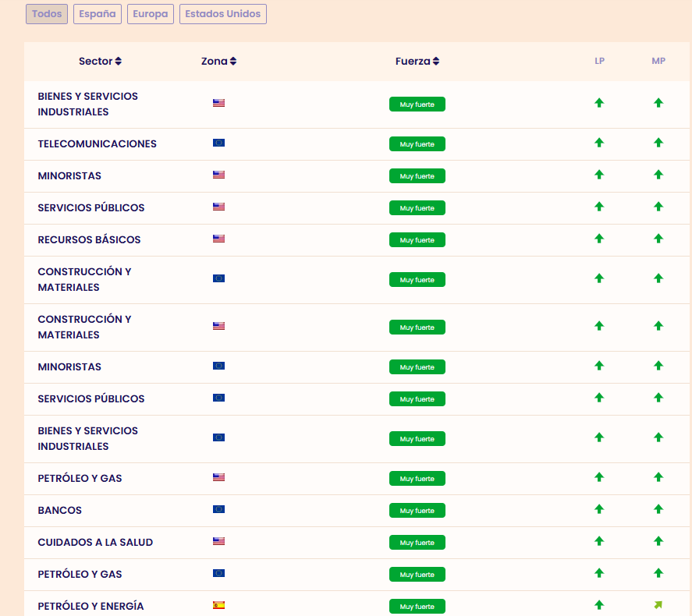Viewport: 692px width, 616px height.
Task: Click MP up arrow in Telecomunicaciones row
Action: [x=658, y=143]
